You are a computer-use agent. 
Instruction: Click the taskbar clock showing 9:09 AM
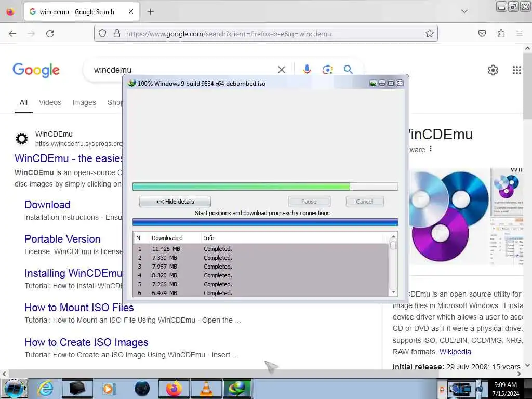coord(506,389)
